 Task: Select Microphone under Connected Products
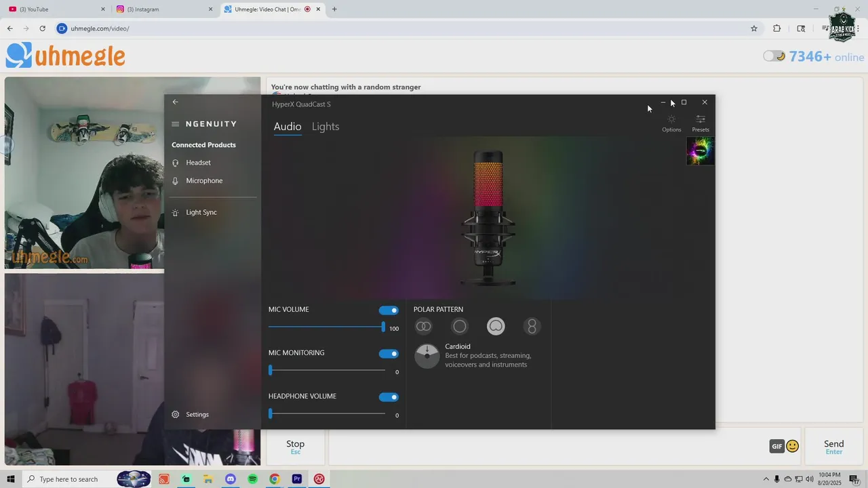coord(204,181)
